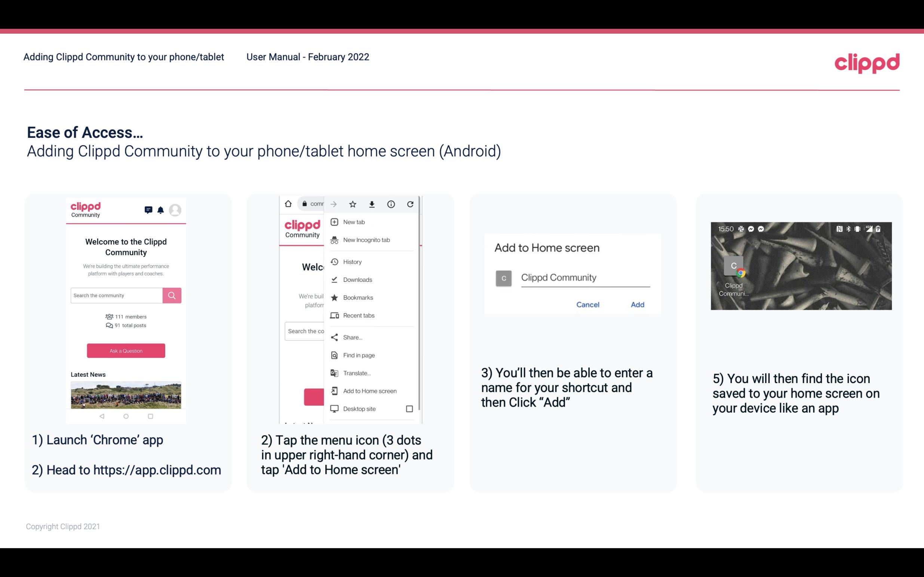Click New Incognito tab menu option
924x577 pixels.
click(366, 239)
